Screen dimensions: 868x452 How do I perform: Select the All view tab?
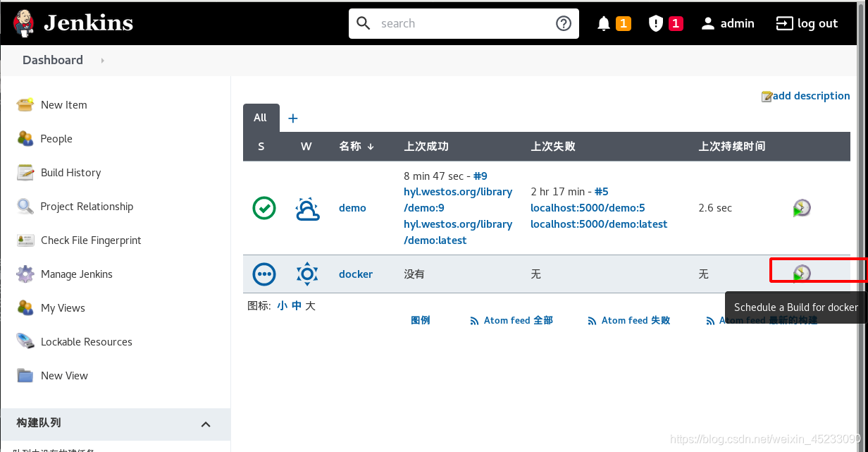pos(261,118)
